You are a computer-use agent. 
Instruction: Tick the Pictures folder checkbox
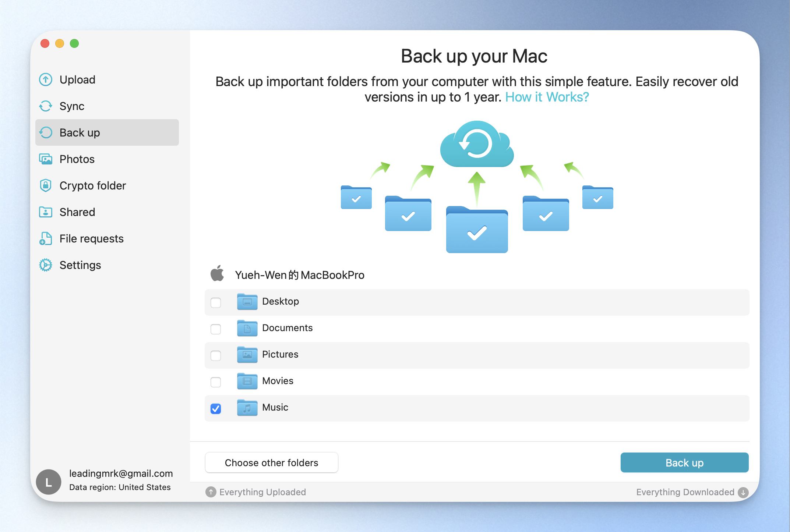pyautogui.click(x=216, y=355)
